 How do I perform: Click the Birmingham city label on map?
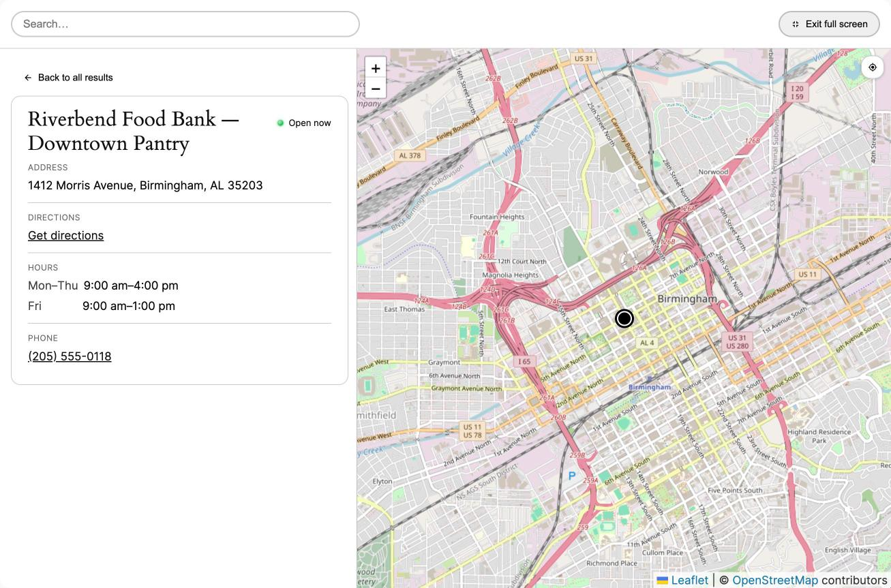click(x=687, y=299)
